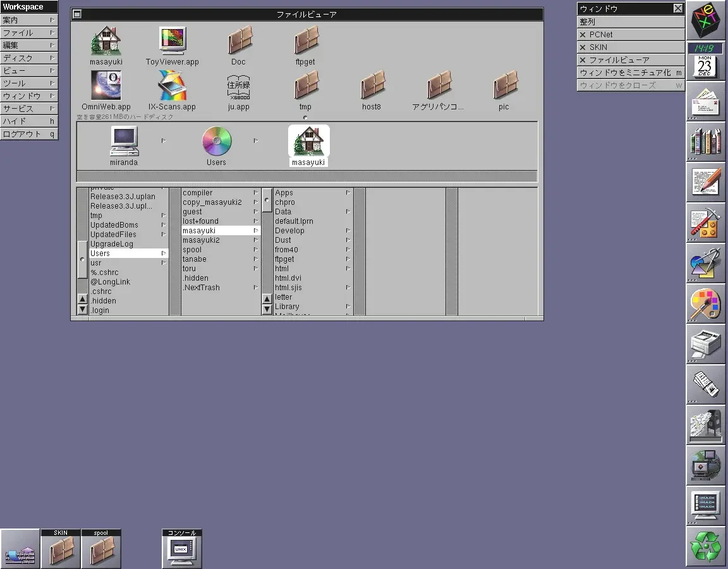Open the Recycler at the dock bottom
The image size is (728, 569).
click(705, 546)
